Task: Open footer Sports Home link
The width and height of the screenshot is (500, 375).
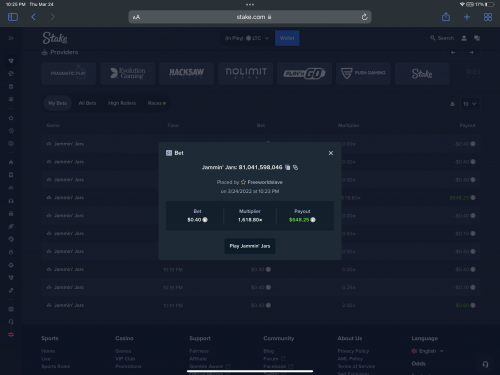Action: click(x=48, y=351)
